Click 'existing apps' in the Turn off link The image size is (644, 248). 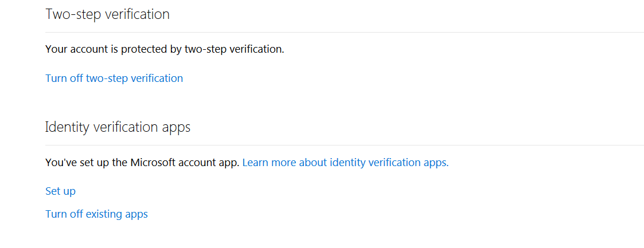[x=116, y=214]
